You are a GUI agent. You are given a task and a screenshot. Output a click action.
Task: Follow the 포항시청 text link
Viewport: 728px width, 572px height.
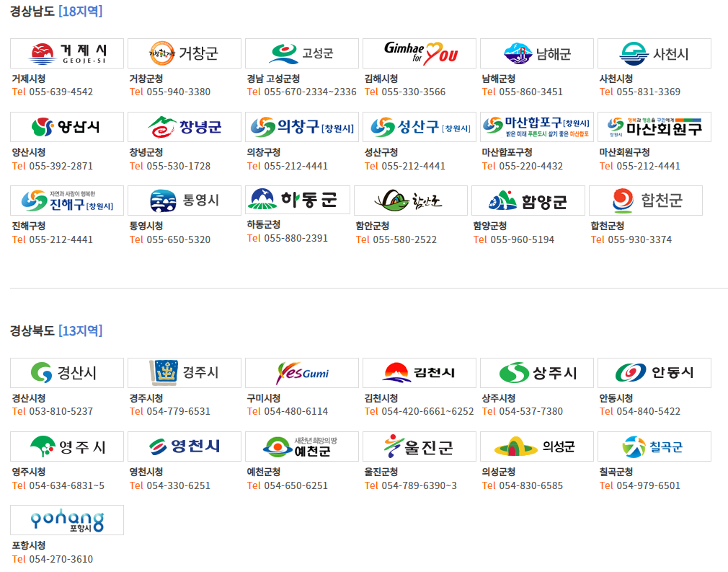[29, 545]
